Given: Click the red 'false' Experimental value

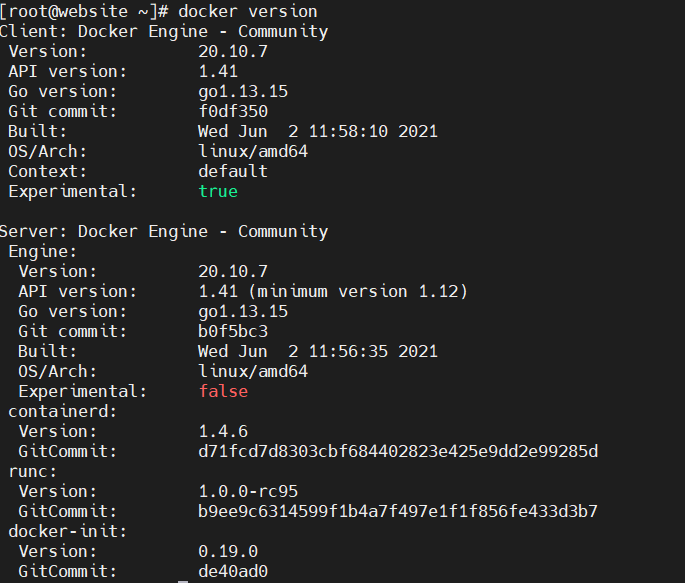Looking at the screenshot, I should coord(223,391).
